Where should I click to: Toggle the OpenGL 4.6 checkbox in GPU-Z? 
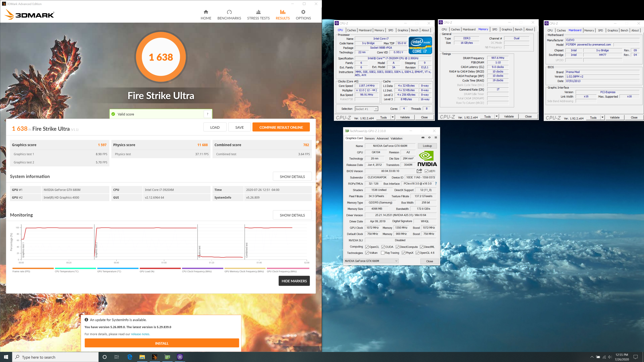[417, 253]
